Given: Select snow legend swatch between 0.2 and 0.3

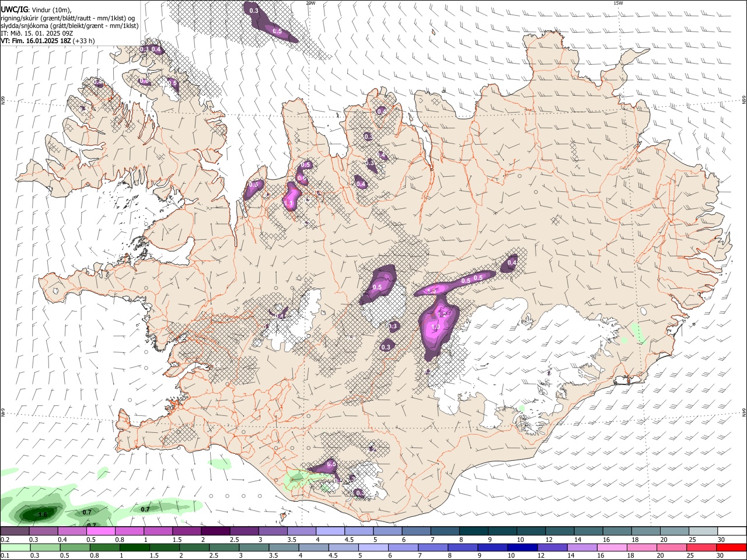Looking at the screenshot, I should [15, 531].
